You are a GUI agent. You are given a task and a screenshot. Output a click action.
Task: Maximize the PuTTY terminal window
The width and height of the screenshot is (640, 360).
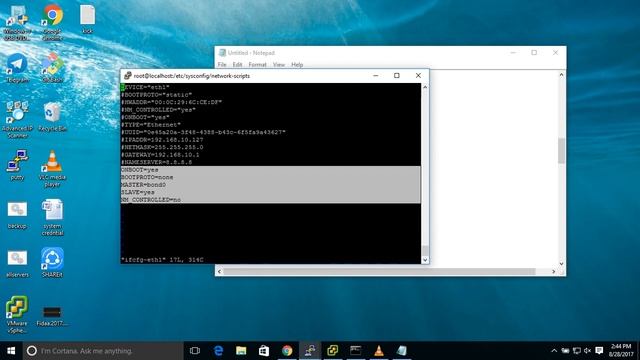point(397,76)
